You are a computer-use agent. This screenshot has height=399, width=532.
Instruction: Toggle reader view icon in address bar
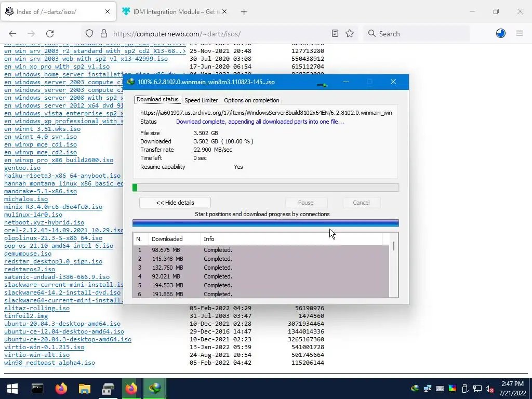pos(335,33)
